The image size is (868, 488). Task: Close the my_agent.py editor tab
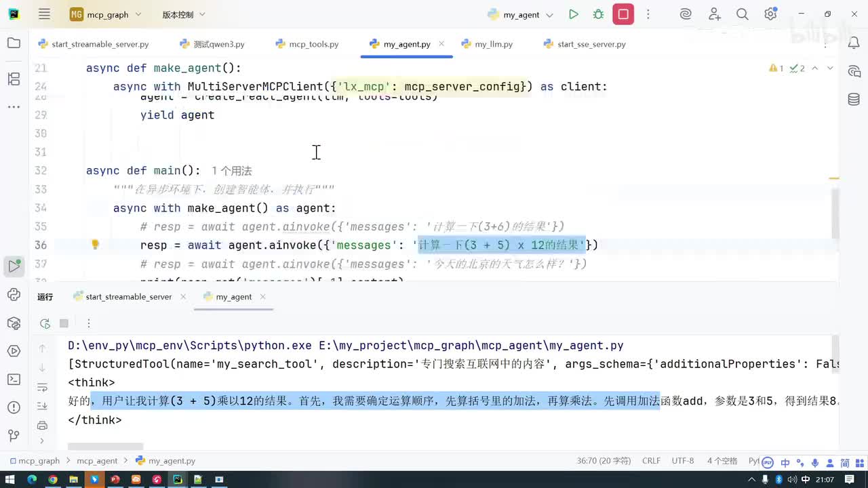tap(441, 43)
